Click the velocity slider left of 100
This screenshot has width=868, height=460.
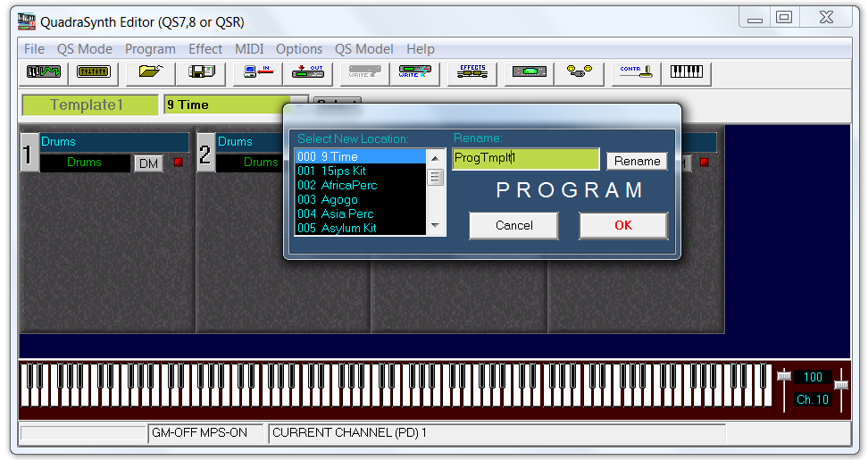pyautogui.click(x=784, y=376)
